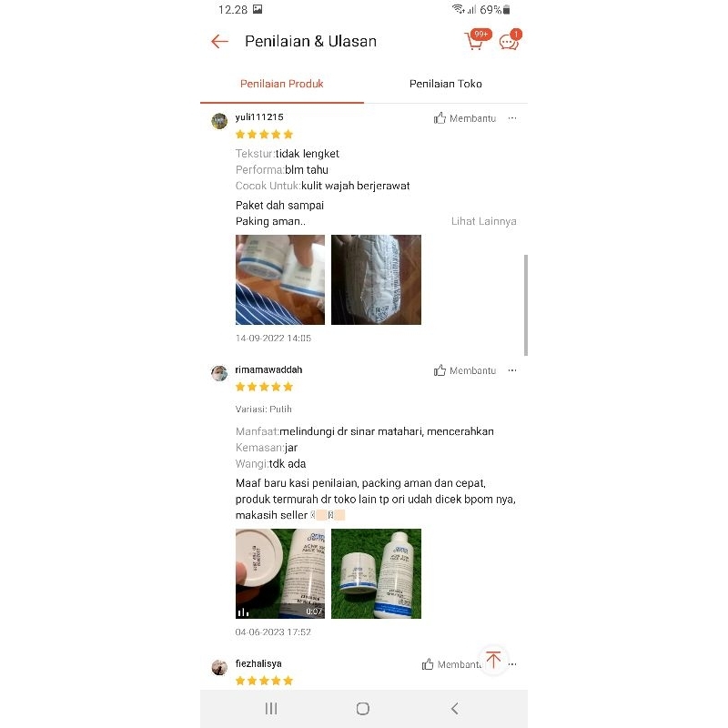Viewport: 728px width, 728px height.
Task: Open the chat messages icon
Action: pos(509,41)
